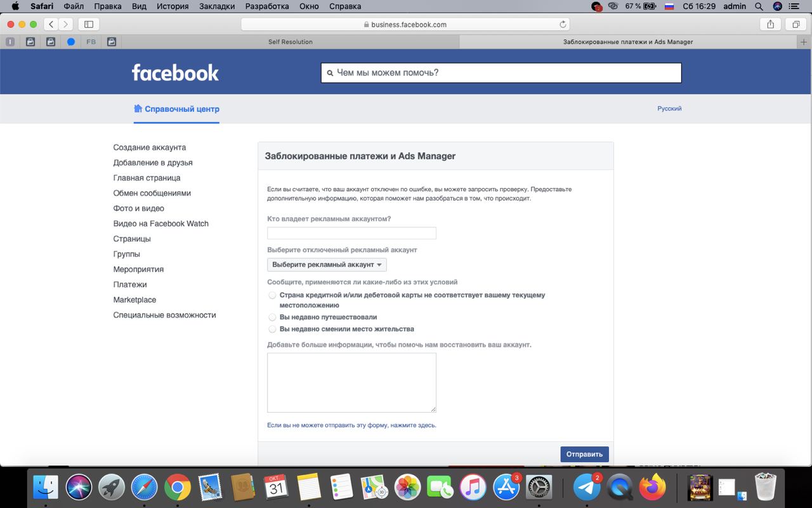812x508 pixels.
Task: Select radio: card country doesn't match location
Action: pyautogui.click(x=272, y=295)
